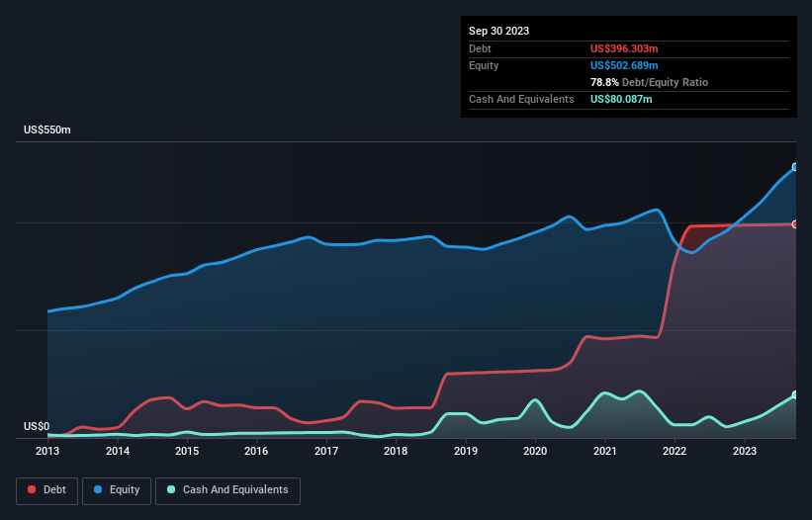Click the red Debt endpoint marker

tap(795, 224)
